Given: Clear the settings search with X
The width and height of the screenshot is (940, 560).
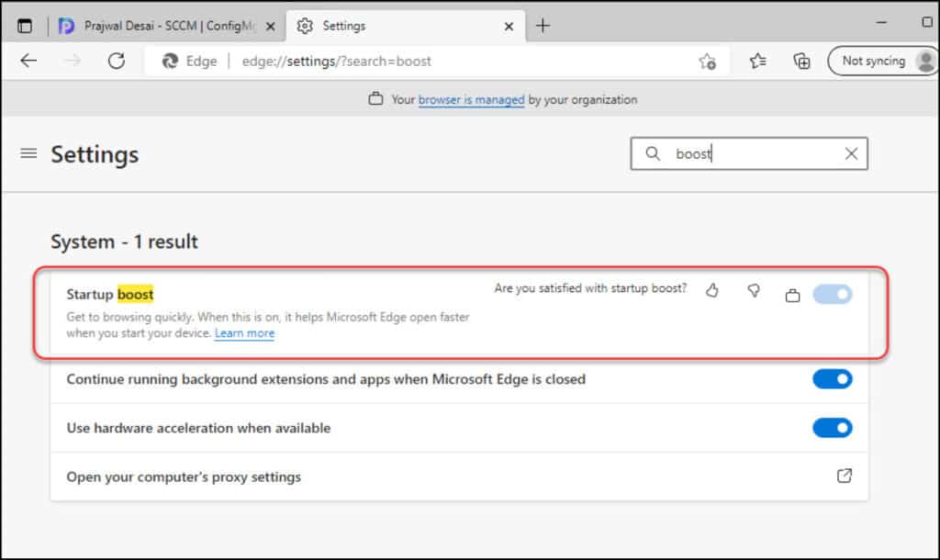Looking at the screenshot, I should coord(851,153).
